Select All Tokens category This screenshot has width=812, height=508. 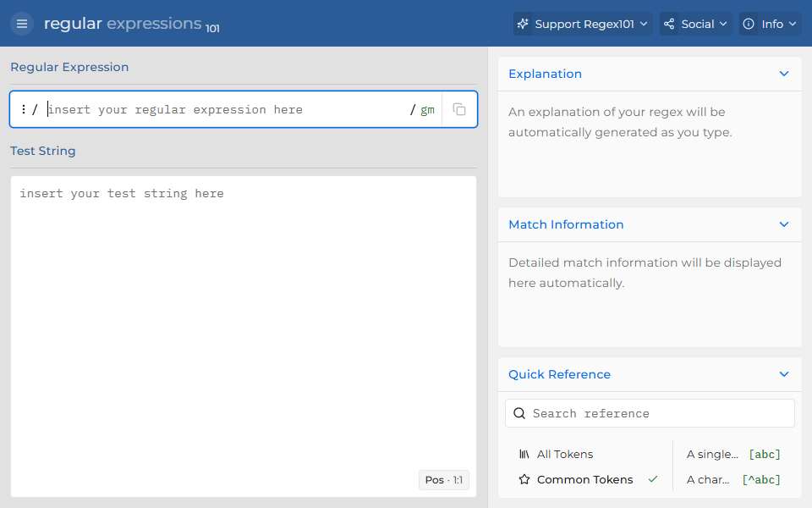(x=590, y=454)
